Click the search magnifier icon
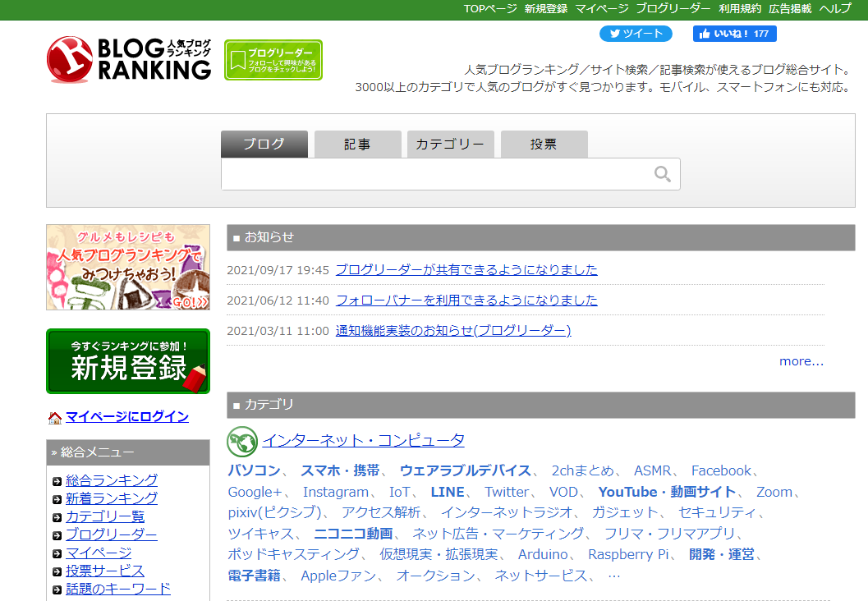Viewport: 868px width, 601px height. (x=662, y=174)
